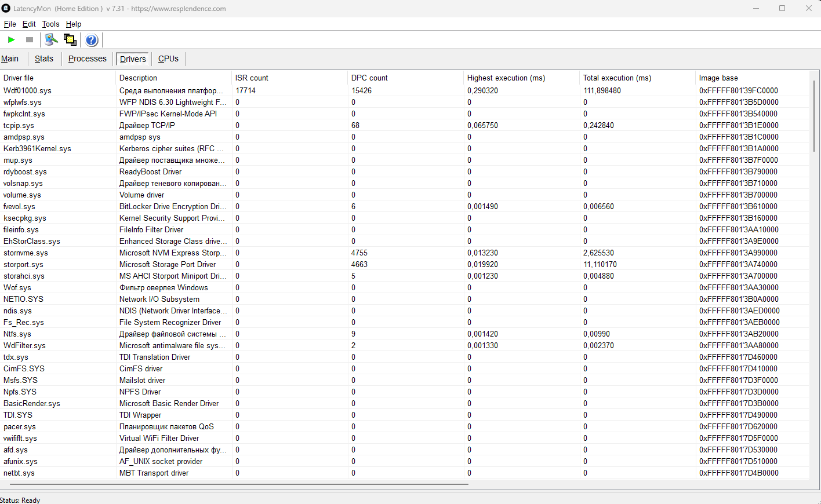Select the tcpip.sys driver row
Viewport: 821px width, 504px height.
pos(405,125)
